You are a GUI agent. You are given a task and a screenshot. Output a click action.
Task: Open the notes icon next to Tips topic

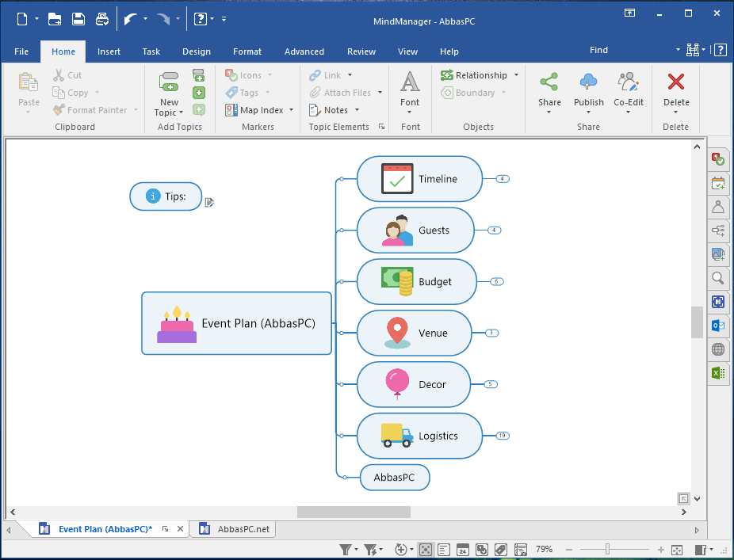(209, 203)
